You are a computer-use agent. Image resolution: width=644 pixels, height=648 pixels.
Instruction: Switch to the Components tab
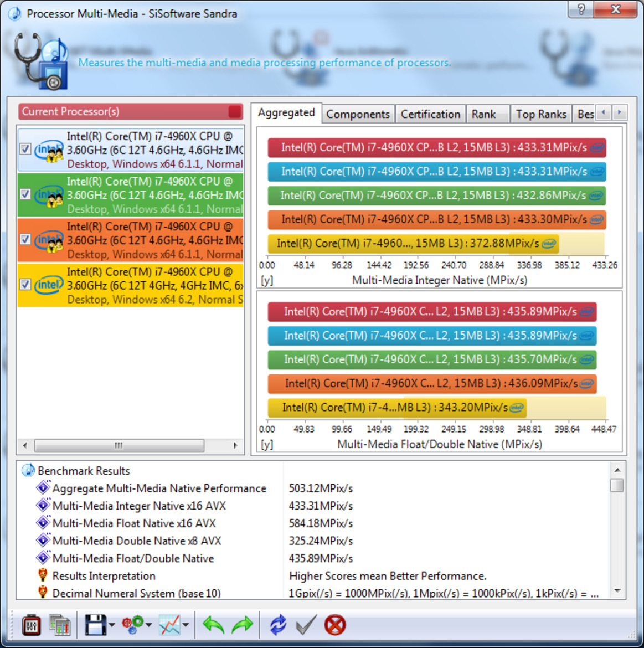[358, 114]
